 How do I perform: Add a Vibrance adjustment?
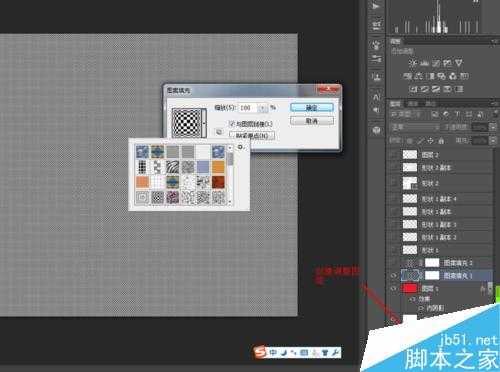pos(459,63)
